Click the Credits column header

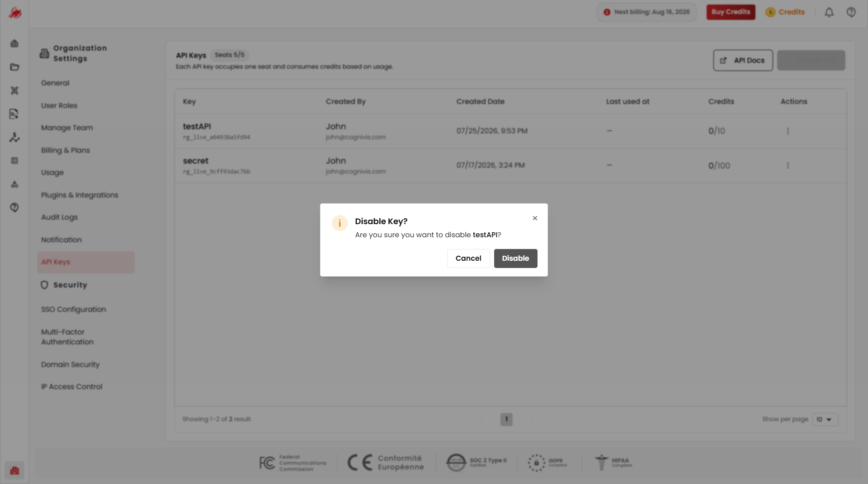point(721,102)
